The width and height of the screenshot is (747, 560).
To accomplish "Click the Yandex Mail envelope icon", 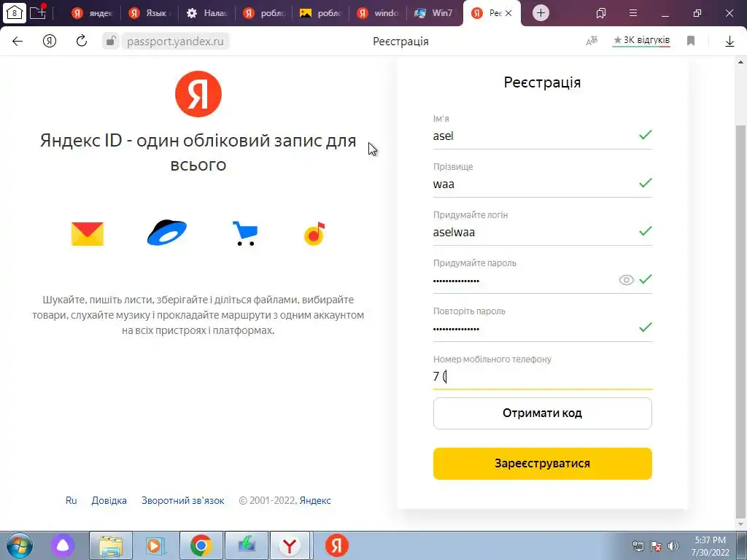I will click(x=88, y=234).
